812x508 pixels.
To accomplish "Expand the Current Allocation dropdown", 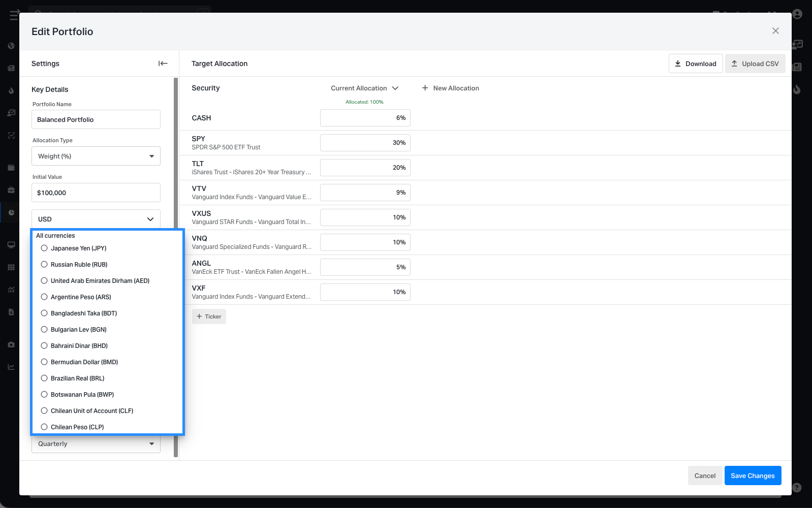I will [364, 88].
